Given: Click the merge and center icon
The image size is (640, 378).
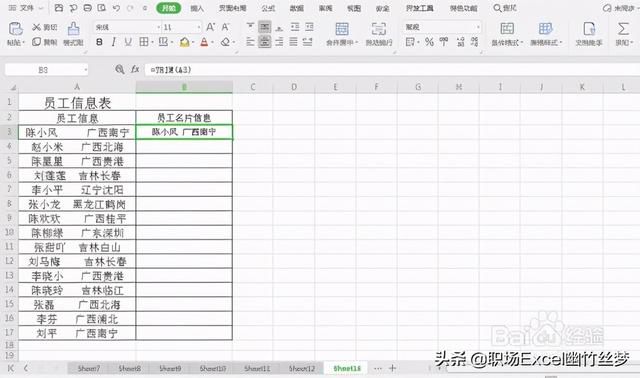Looking at the screenshot, I should (342, 29).
